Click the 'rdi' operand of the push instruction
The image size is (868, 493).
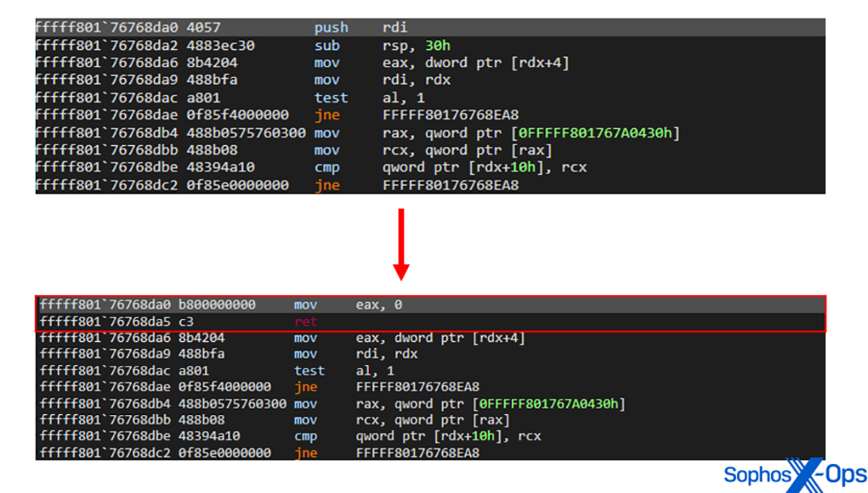(x=395, y=27)
